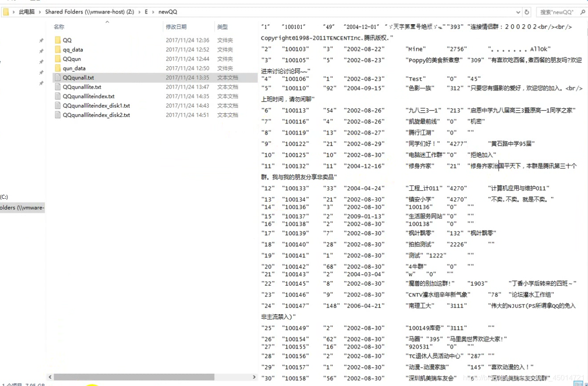Click the "TC退休人员活动中心" text
Screen dimensions: 588x386
pos(434,356)
